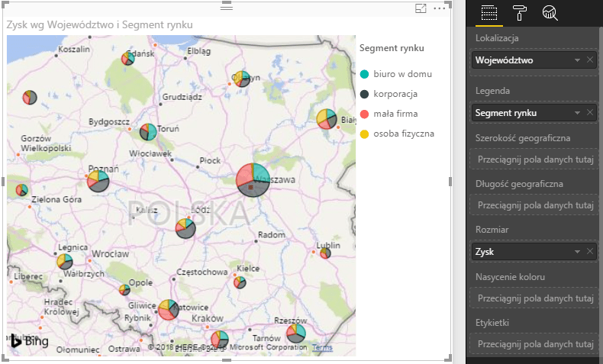Image resolution: width=603 pixels, height=364 pixels.
Task: Switch to the Format paint roller tab
Action: point(519,12)
